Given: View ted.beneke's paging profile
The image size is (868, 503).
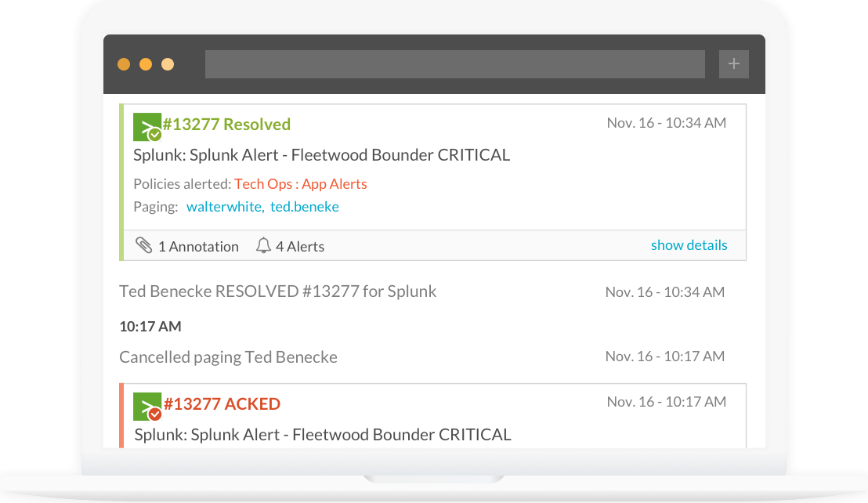Looking at the screenshot, I should pyautogui.click(x=305, y=206).
